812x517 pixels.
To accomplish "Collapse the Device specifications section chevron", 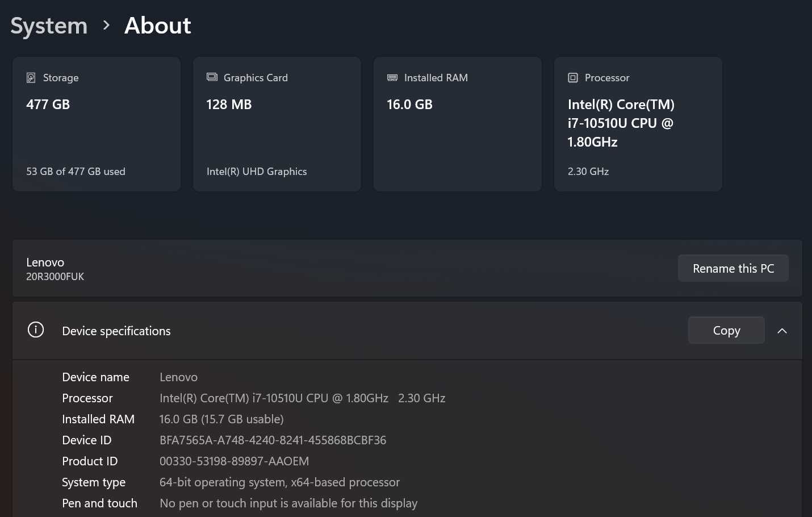I will pyautogui.click(x=782, y=331).
